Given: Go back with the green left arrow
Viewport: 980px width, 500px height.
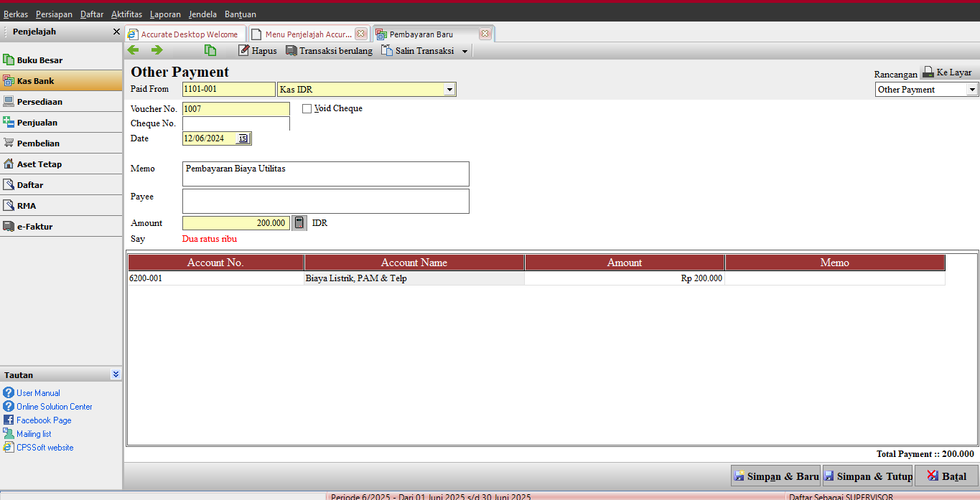Looking at the screenshot, I should pyautogui.click(x=133, y=50).
